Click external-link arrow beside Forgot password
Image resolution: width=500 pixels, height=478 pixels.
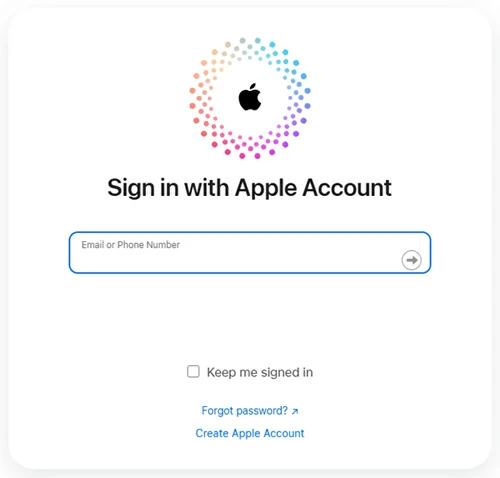(x=295, y=412)
